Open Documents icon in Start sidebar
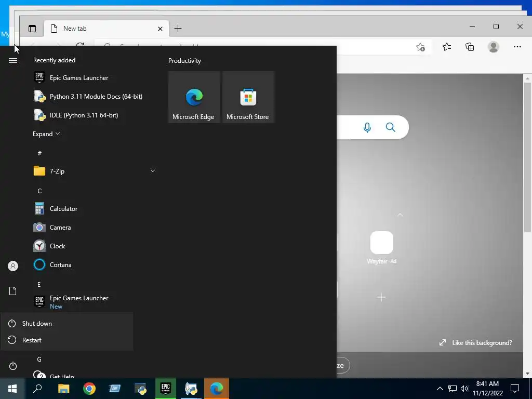 click(13, 291)
